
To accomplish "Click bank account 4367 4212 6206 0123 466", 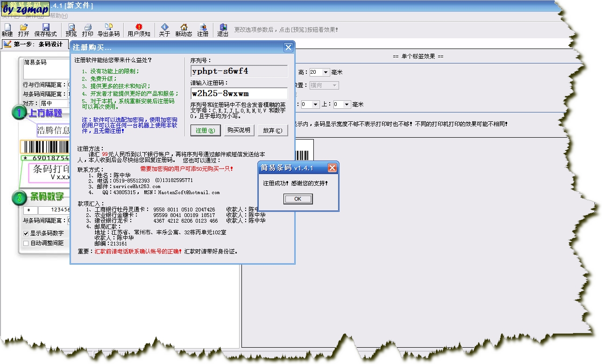I will [185, 221].
